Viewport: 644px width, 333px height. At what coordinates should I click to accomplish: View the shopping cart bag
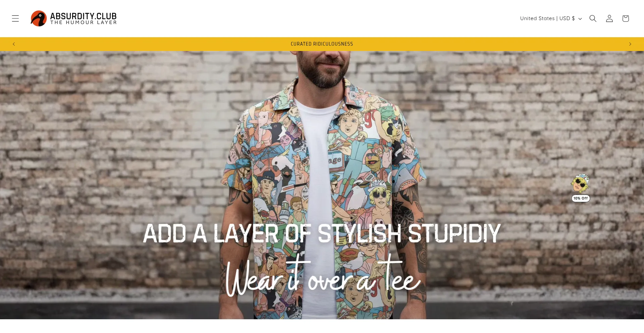point(626,18)
